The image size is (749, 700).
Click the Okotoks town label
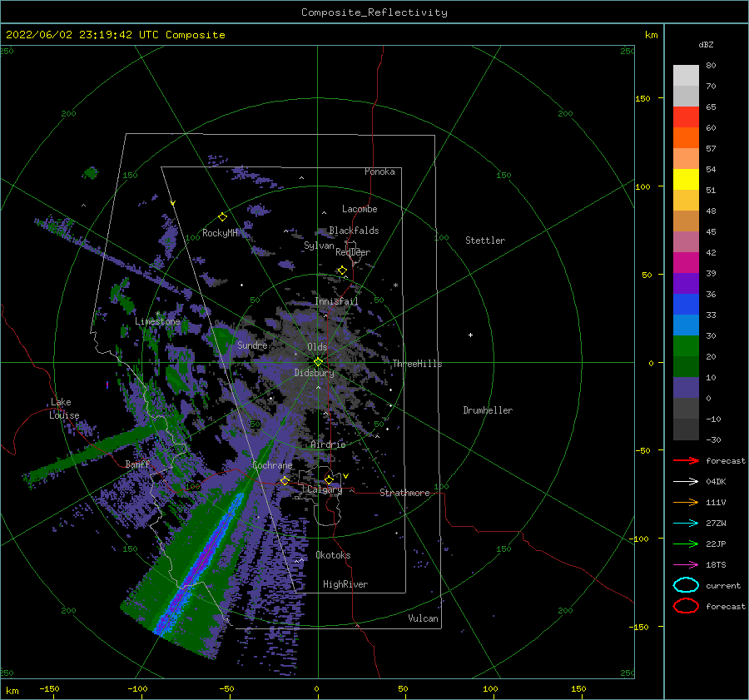point(333,555)
